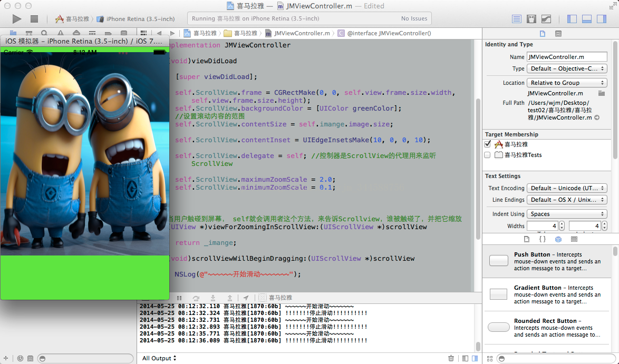
Task: Select Gradient Button in the object library
Action: [547, 294]
